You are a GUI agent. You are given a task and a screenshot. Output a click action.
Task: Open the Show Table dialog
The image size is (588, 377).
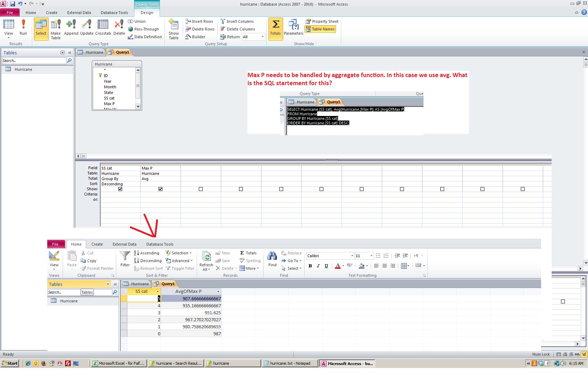[x=174, y=29]
